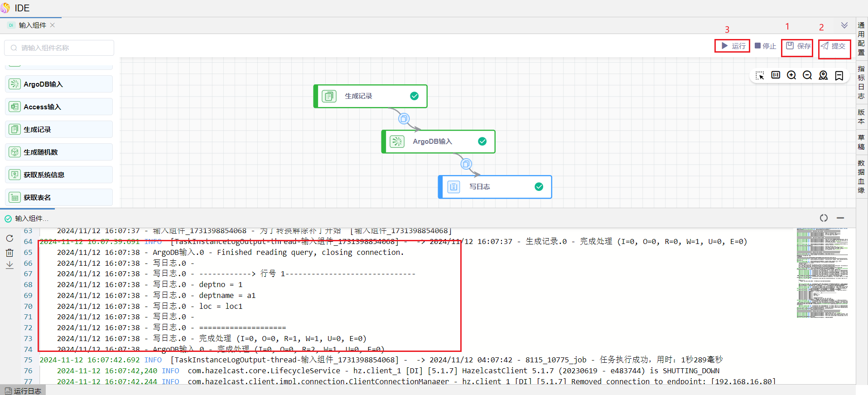Click the 运行 (Run) button
This screenshot has width=868, height=395.
point(733,46)
